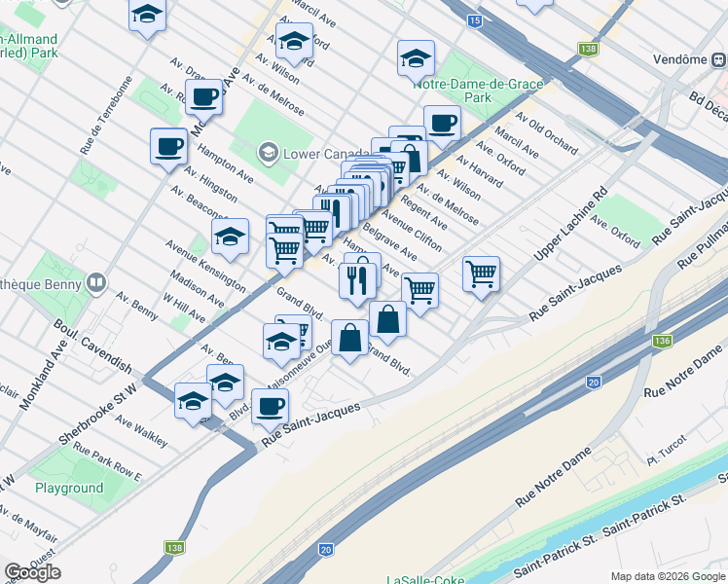Image resolution: width=728 pixels, height=584 pixels.
Task: Click the Notre-Dame-de-Grace Park label
Action: (x=478, y=91)
